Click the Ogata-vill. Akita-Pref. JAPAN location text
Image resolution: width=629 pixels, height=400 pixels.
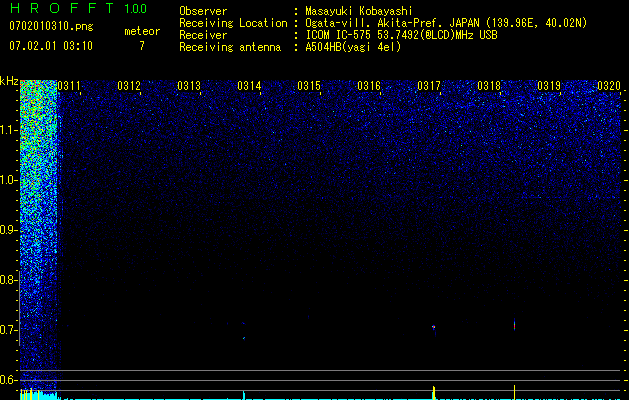(x=446, y=23)
